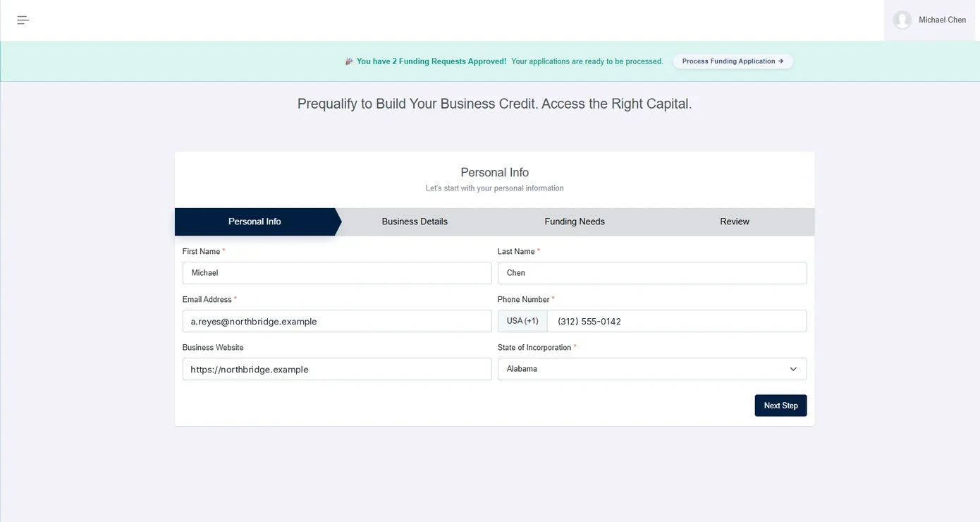Image resolution: width=980 pixels, height=522 pixels.
Task: Click 'You have 2 Funding Requests Approved!' text
Action: click(x=431, y=61)
